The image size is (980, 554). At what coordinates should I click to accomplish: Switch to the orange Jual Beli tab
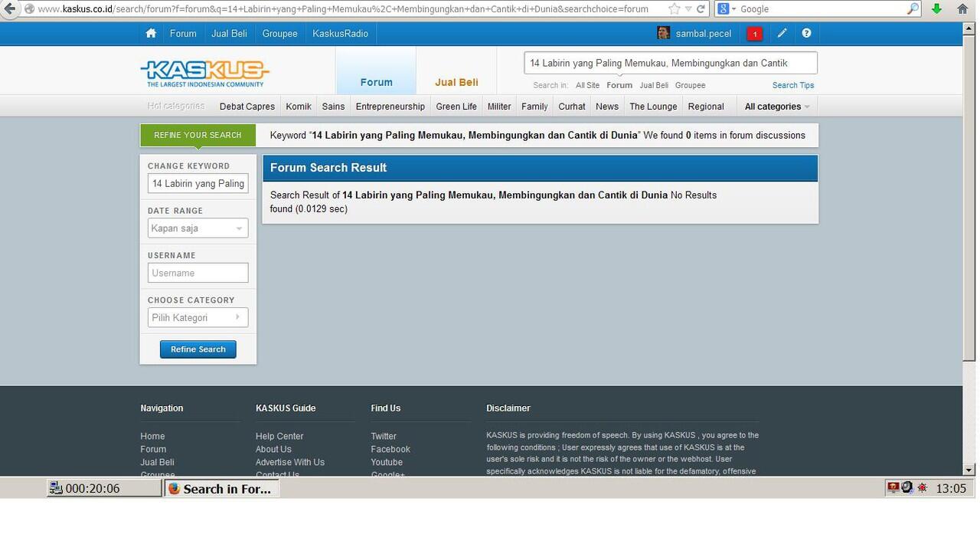coord(456,82)
